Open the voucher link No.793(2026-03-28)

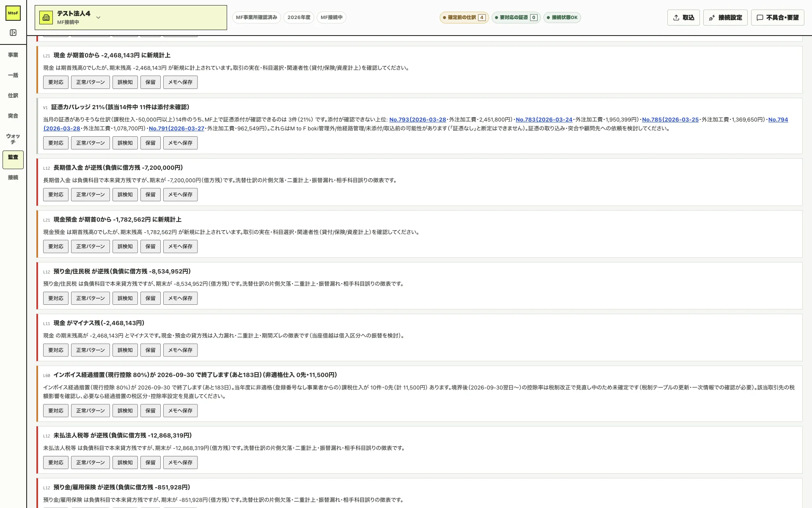[x=417, y=119]
